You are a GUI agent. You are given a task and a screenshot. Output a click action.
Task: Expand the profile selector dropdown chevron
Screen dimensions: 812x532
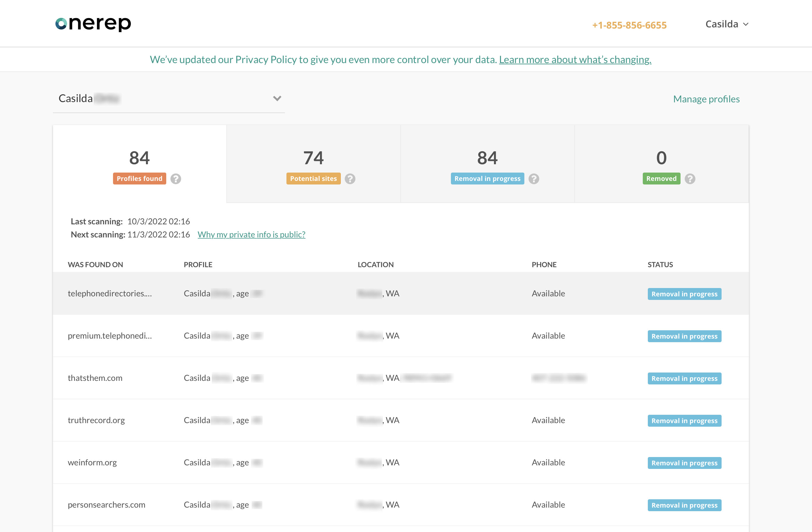click(277, 98)
